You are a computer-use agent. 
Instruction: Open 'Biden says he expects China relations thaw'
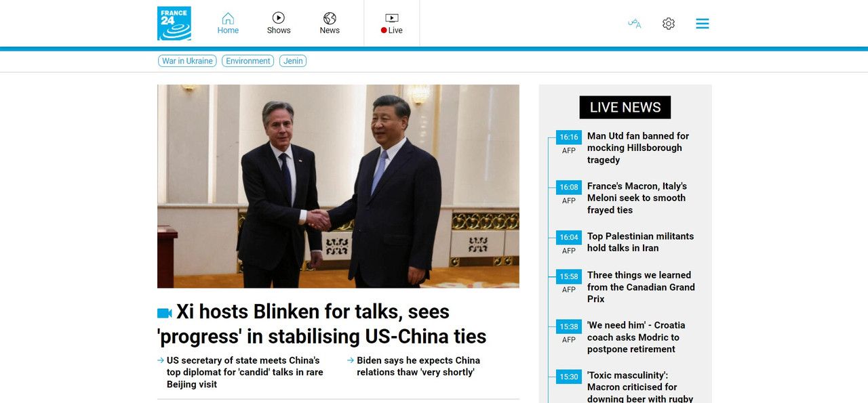[x=418, y=366]
